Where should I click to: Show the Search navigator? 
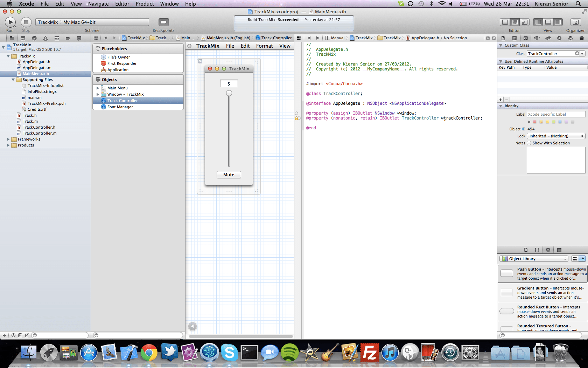[34, 38]
